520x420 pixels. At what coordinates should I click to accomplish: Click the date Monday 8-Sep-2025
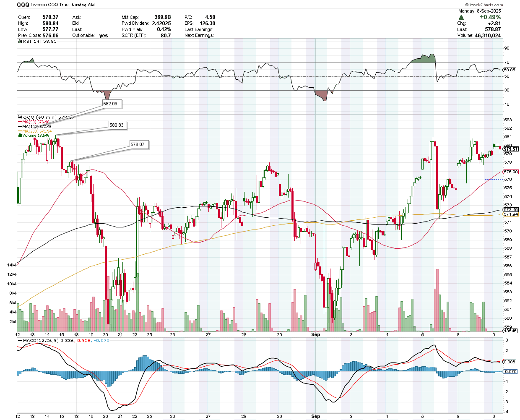coord(479,11)
